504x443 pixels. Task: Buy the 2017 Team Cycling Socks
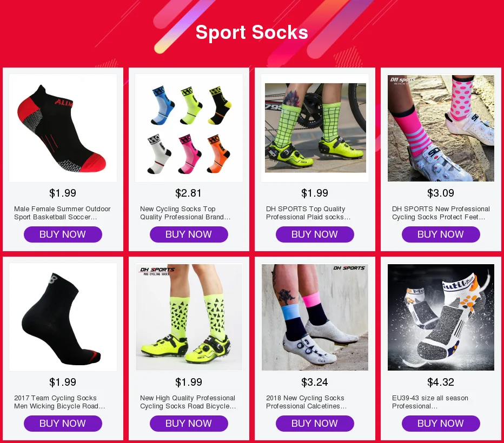(x=63, y=424)
